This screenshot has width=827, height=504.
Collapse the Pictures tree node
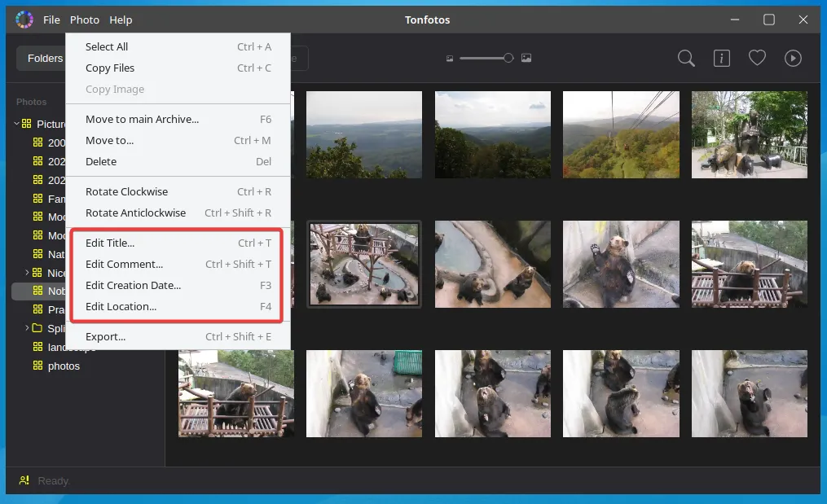(x=16, y=124)
